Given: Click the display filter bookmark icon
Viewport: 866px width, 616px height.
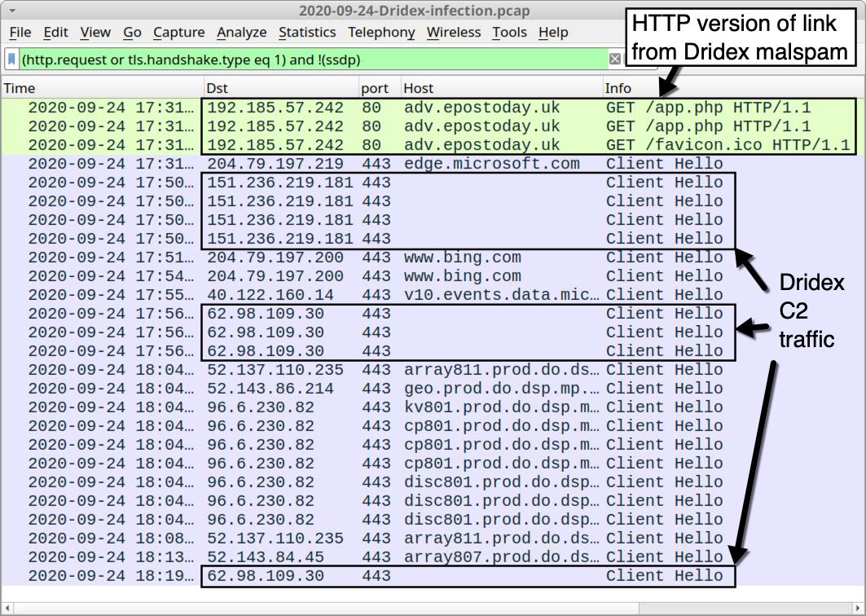Looking at the screenshot, I should point(11,59).
